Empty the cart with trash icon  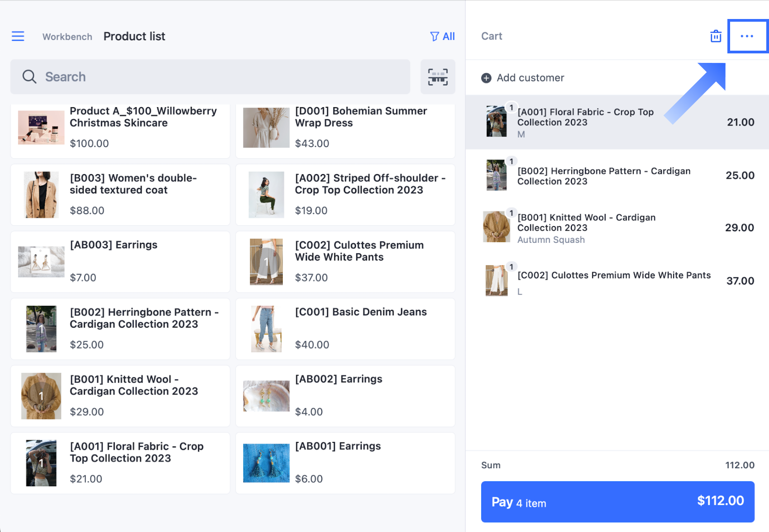click(716, 36)
